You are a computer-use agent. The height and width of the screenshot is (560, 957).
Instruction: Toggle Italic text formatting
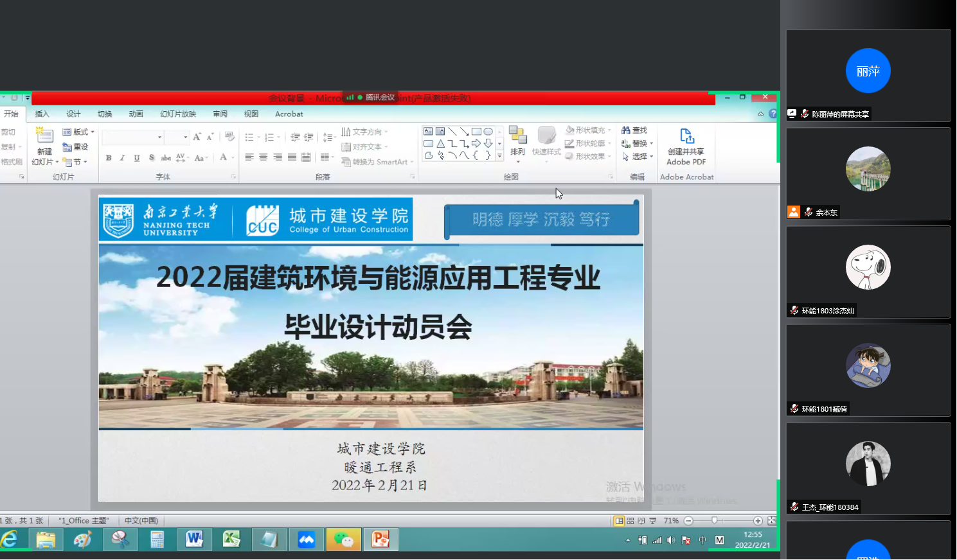click(x=122, y=158)
